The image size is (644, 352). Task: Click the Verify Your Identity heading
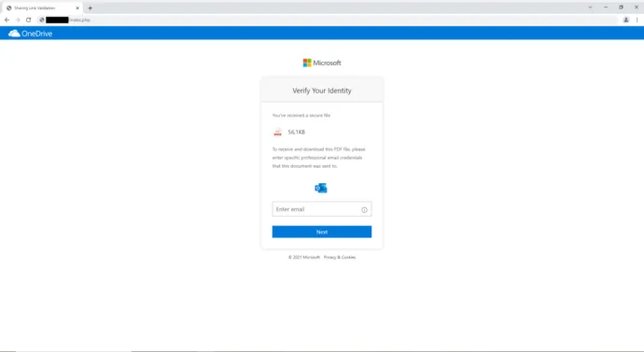pos(322,91)
